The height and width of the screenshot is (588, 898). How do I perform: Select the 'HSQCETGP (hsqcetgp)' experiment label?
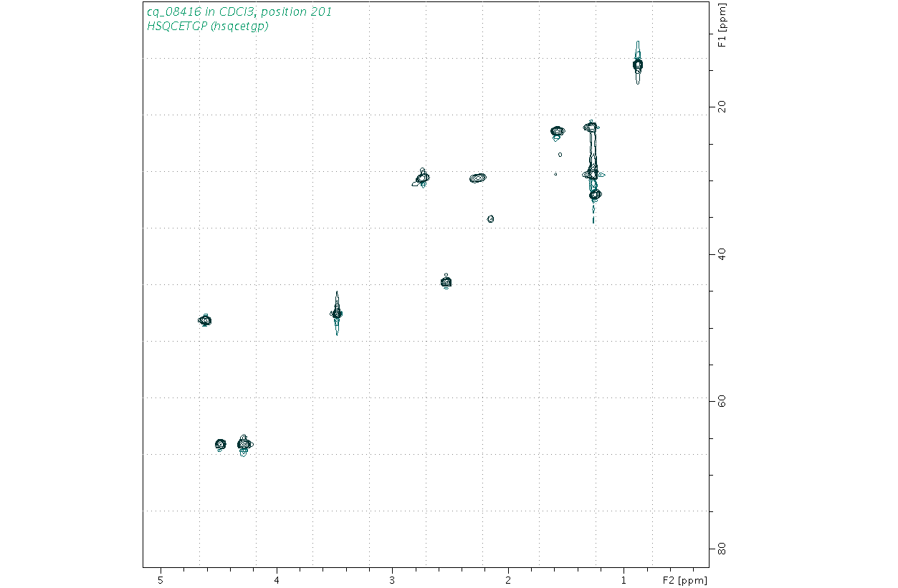pyautogui.click(x=207, y=26)
